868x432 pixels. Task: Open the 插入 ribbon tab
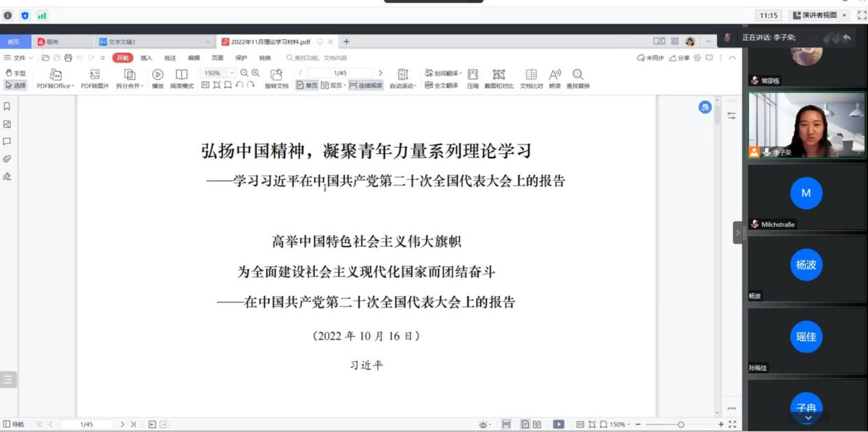pyautogui.click(x=146, y=58)
